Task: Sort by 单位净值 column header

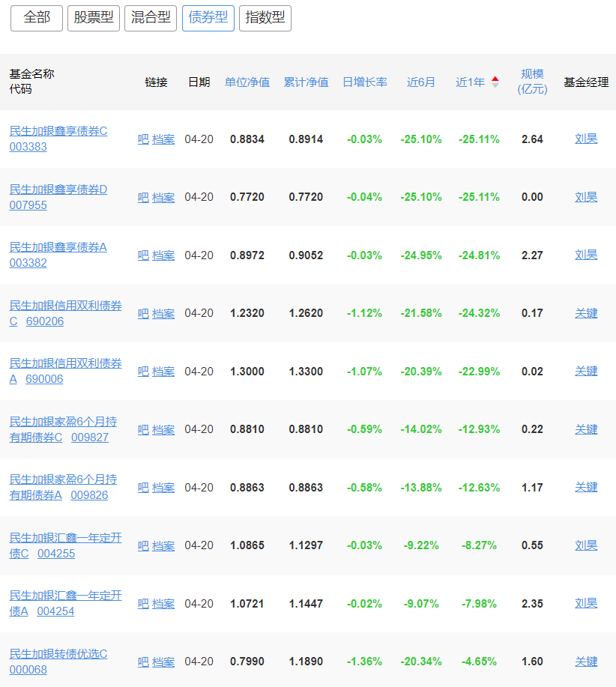Action: 247,82
